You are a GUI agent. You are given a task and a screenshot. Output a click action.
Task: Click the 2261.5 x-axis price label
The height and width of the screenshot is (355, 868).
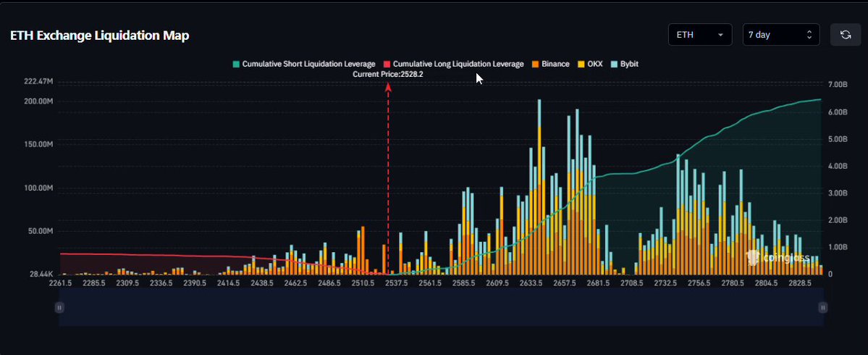pyautogui.click(x=60, y=283)
